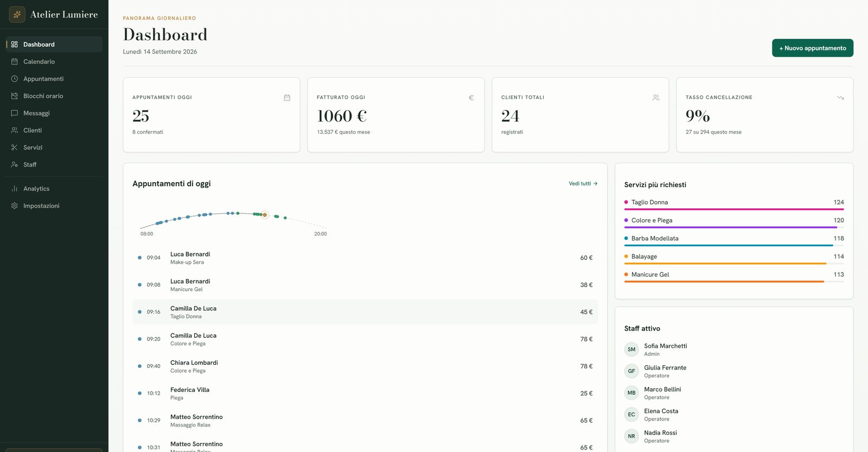Viewport: 868px width, 452px height.
Task: Click the Analytics bar chart icon
Action: (15, 189)
